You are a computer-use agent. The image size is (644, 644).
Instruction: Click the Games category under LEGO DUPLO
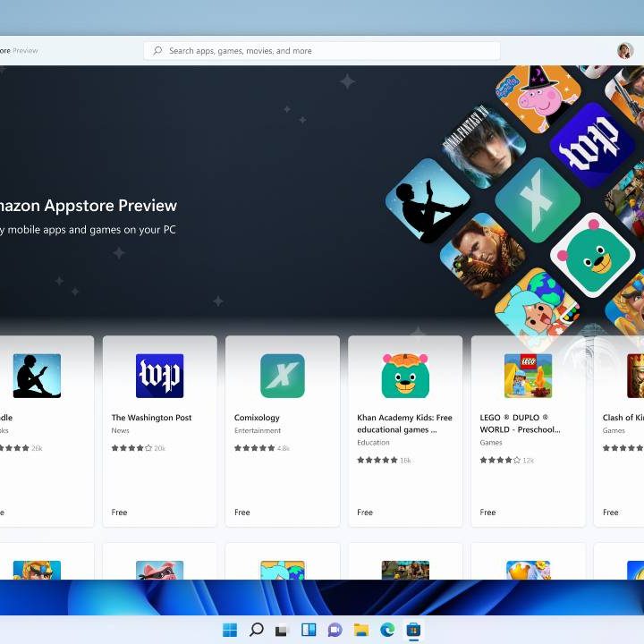[x=491, y=443]
